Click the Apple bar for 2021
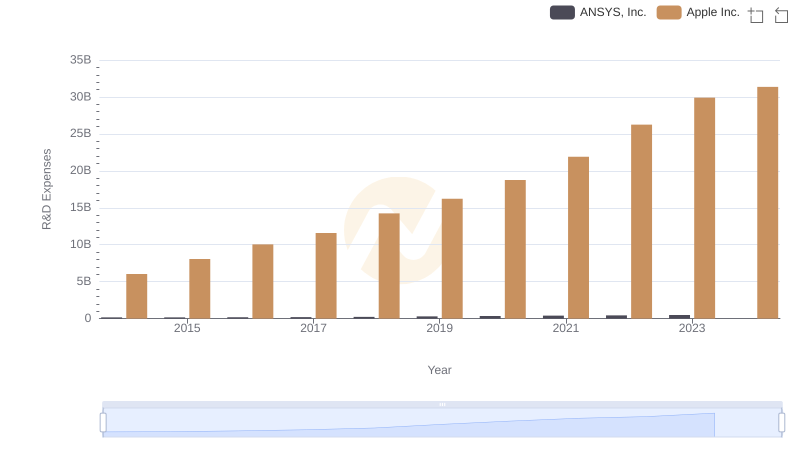This screenshot has height=461, width=800. point(578,238)
